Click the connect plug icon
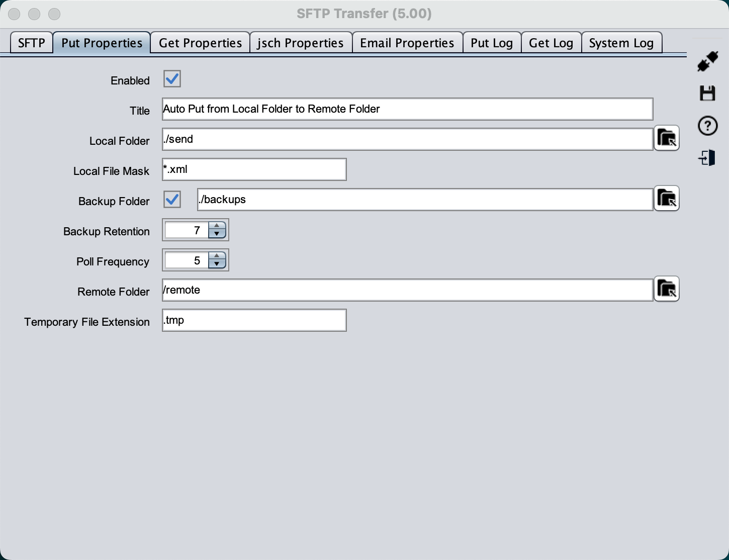Viewport: 729px width, 560px height. coord(707,61)
